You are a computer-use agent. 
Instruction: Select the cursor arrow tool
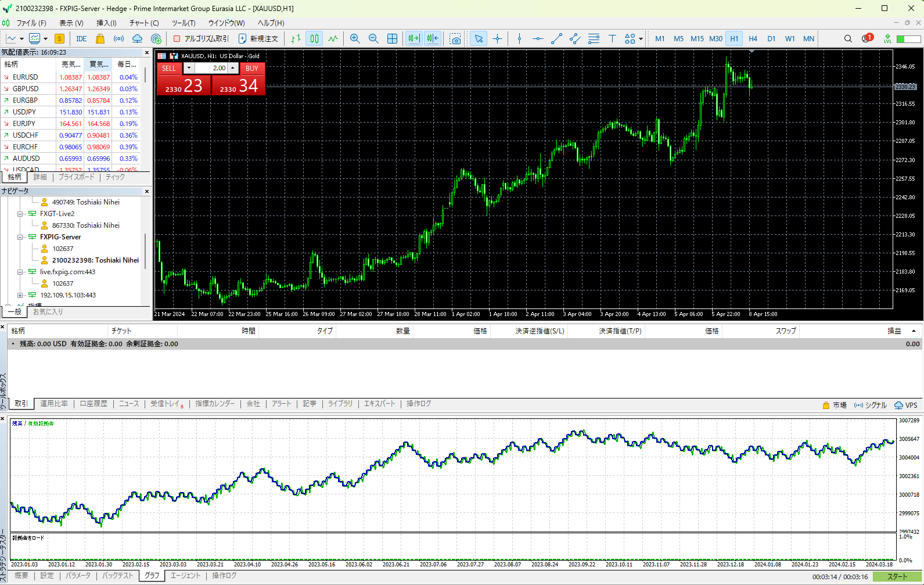479,39
